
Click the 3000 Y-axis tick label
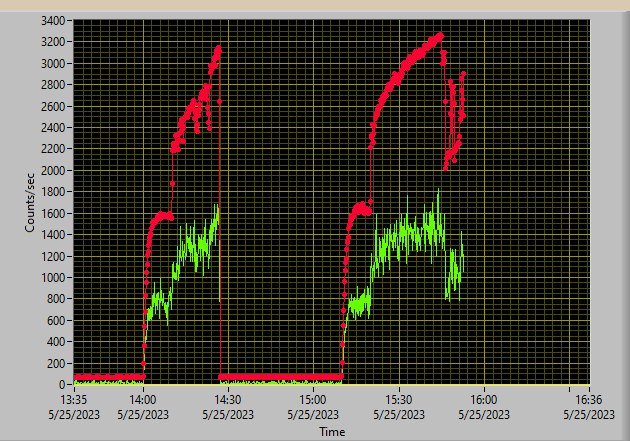pyautogui.click(x=53, y=63)
